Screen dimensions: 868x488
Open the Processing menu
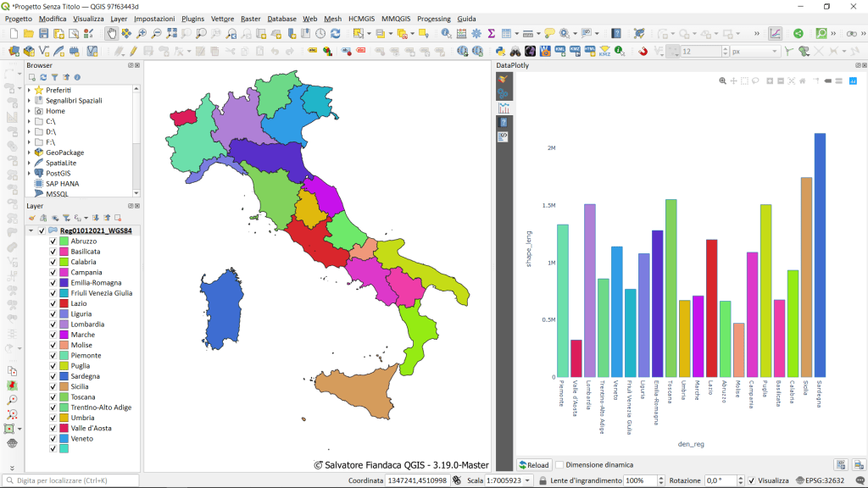(433, 18)
